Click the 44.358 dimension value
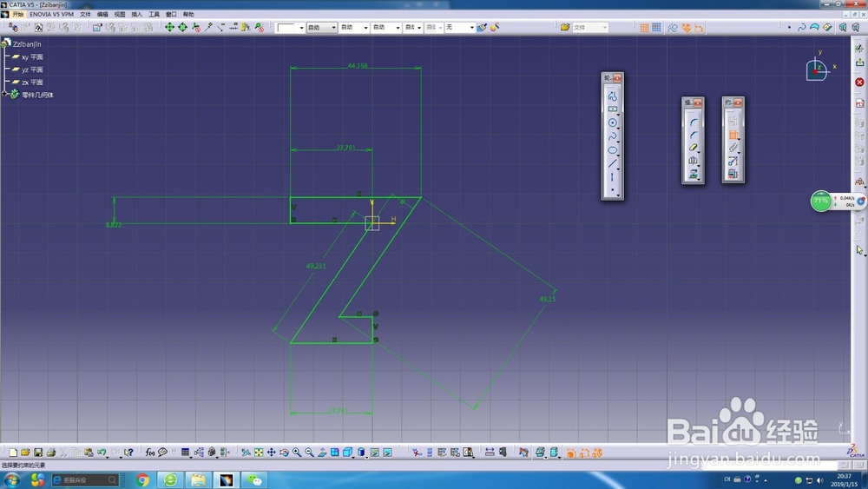The width and height of the screenshot is (868, 489). pyautogui.click(x=357, y=65)
